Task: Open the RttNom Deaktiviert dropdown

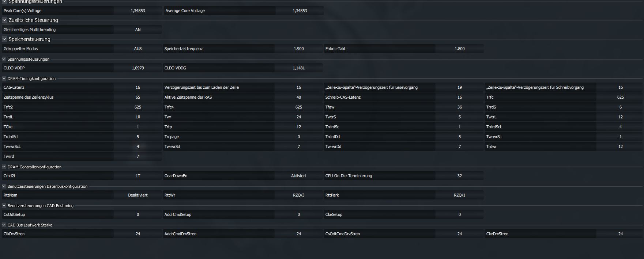Action: [138, 195]
